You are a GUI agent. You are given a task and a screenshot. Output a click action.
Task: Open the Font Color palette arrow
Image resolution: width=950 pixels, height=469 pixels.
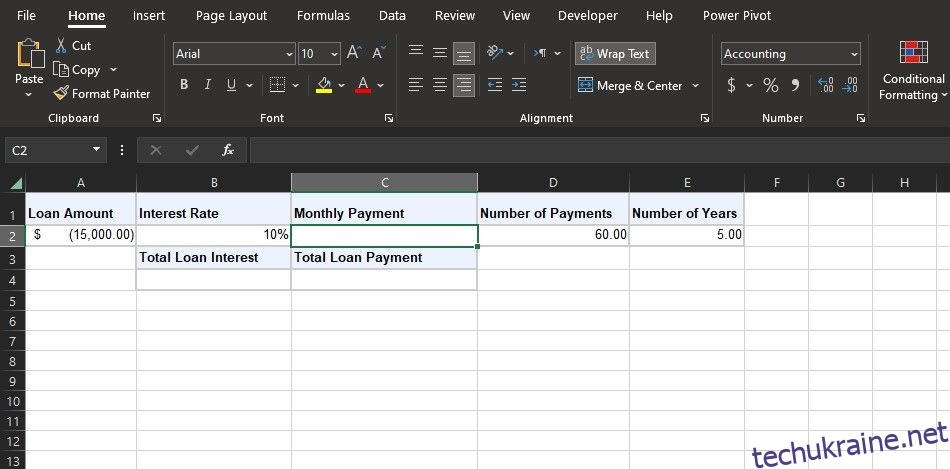click(x=380, y=85)
